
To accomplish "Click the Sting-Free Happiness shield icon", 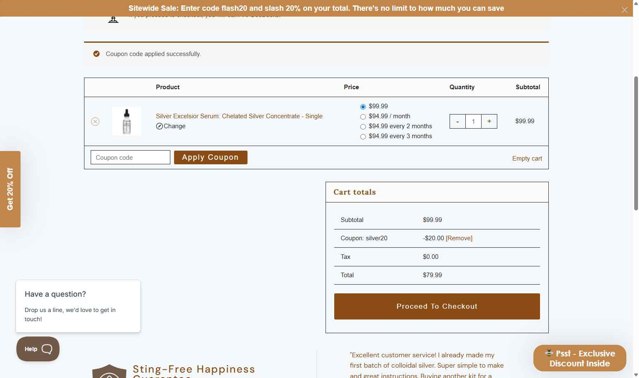I will coord(109,371).
